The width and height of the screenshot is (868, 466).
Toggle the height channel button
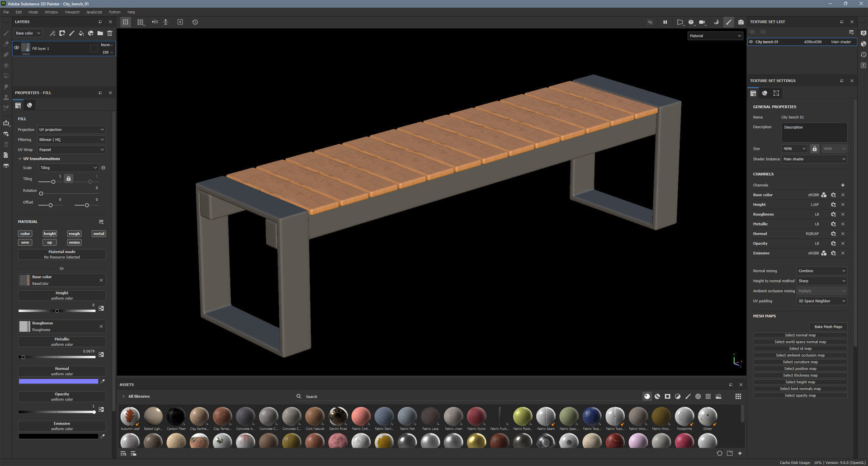(x=50, y=234)
